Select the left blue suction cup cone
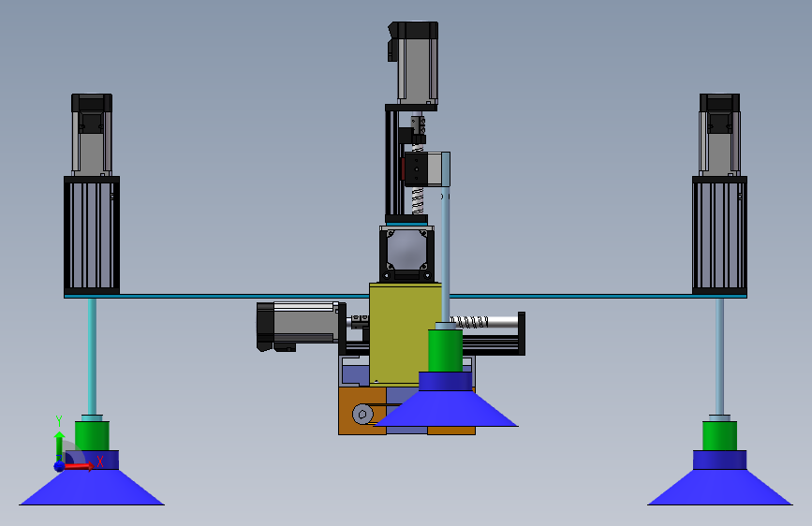The image size is (812, 526). (92, 487)
